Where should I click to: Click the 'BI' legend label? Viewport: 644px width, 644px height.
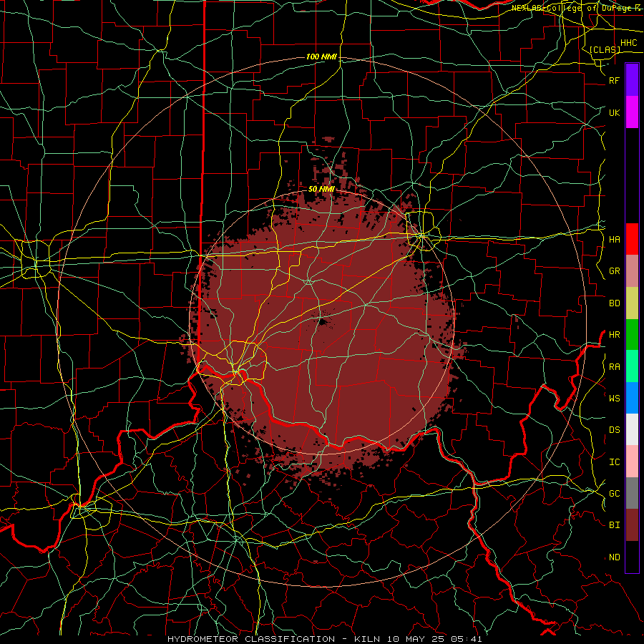coord(614,525)
